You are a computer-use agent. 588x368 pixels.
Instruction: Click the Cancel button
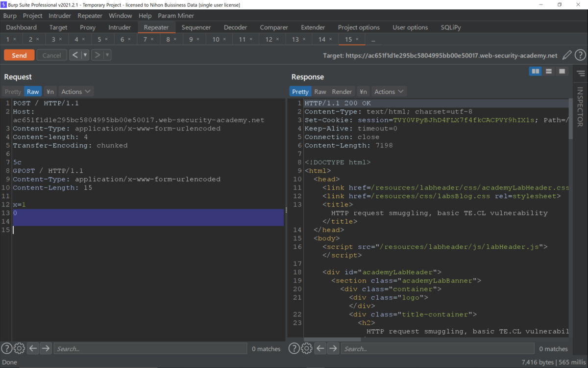(51, 55)
